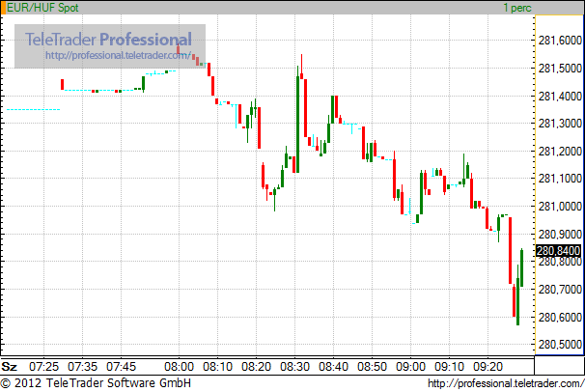Click the 08:20 time axis label
The height and width of the screenshot is (392, 585).
[257, 367]
